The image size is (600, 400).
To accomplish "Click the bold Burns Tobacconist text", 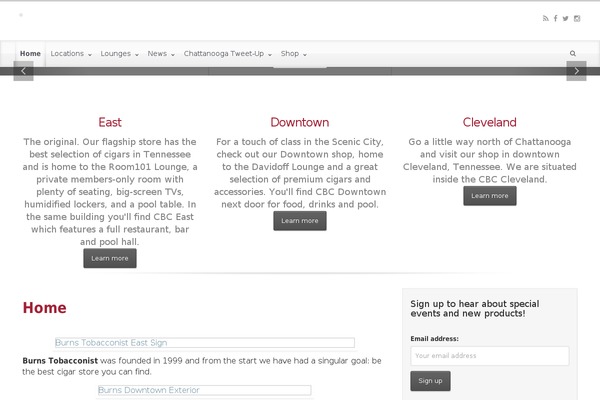I will click(60, 361).
